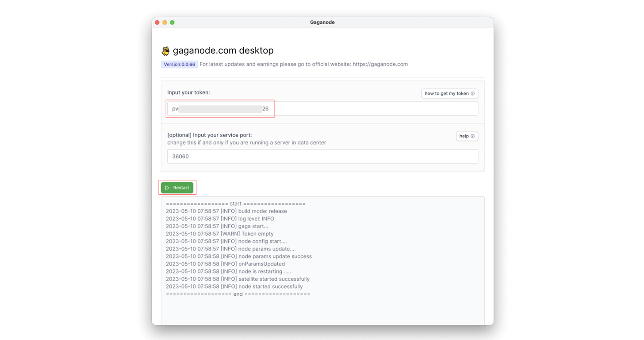Close the Gaganode window with red button
644x340 pixels.
157,23
